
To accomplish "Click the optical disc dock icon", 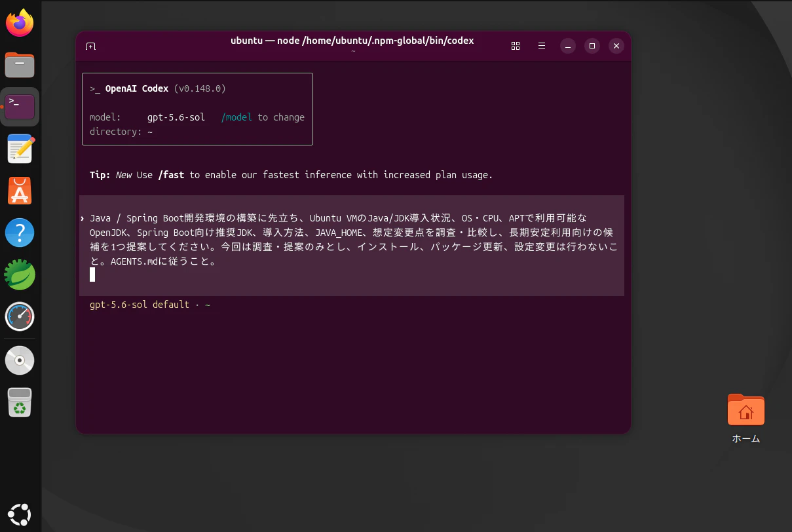I will (20, 360).
